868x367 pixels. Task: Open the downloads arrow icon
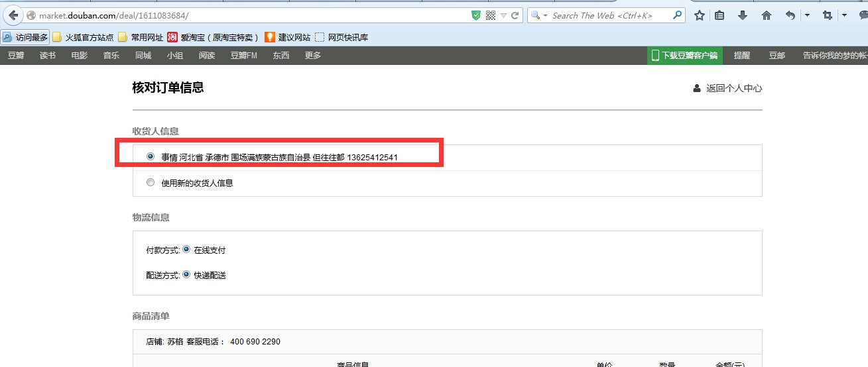743,15
